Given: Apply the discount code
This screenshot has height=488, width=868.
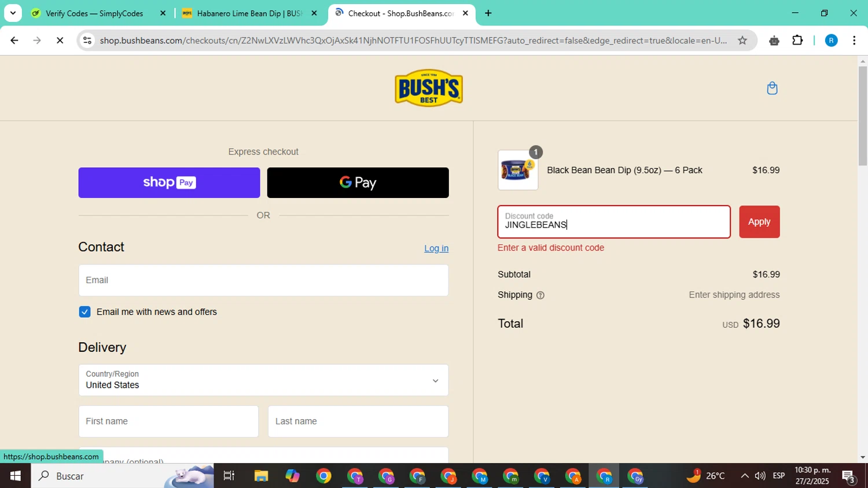Looking at the screenshot, I should click(759, 222).
